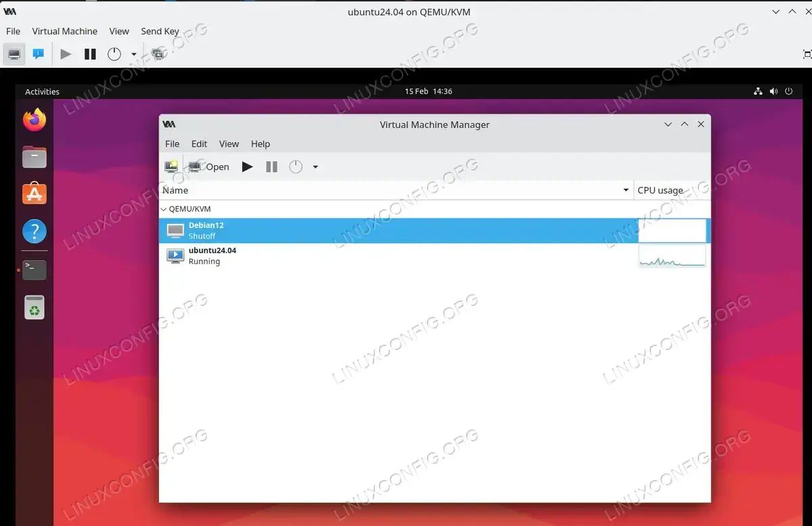Open Activities overview
This screenshot has height=526, width=812.
[42, 91]
